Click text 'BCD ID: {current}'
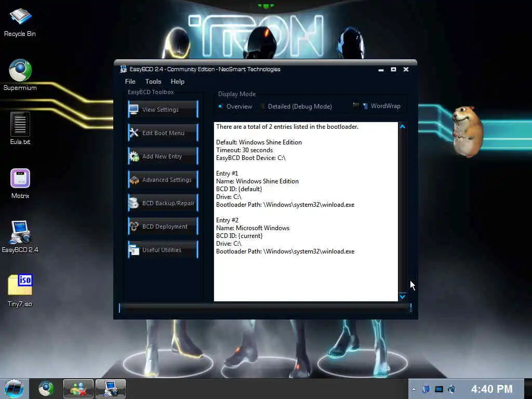532x399 pixels. (239, 236)
